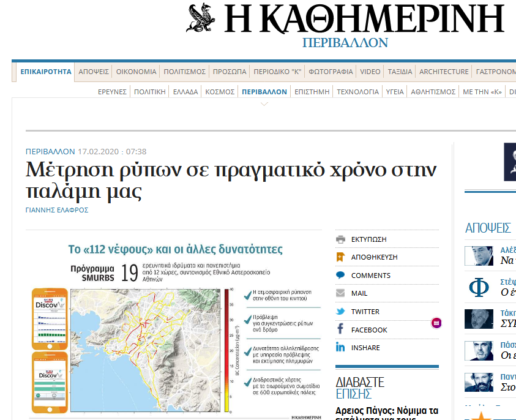Screen dimensions: 516x420
Task: Click ΠΕΡΙΒΑΛΛΟΝ heading under the masthead
Action: [345, 43]
